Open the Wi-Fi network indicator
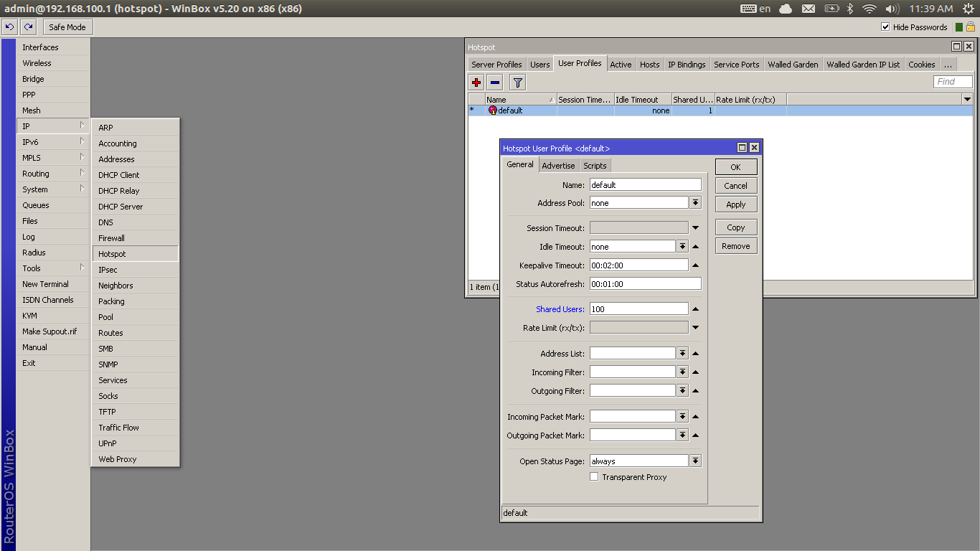Image resolution: width=980 pixels, height=551 pixels. (x=870, y=9)
